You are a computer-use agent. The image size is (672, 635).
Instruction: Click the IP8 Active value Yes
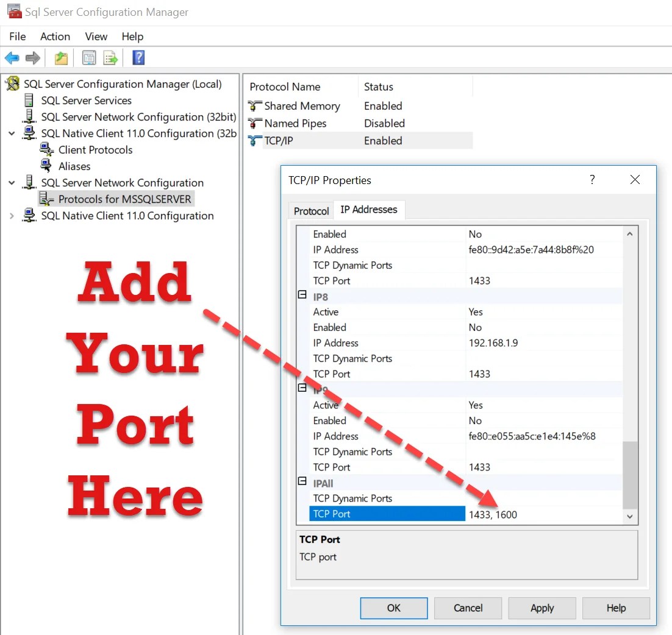475,312
